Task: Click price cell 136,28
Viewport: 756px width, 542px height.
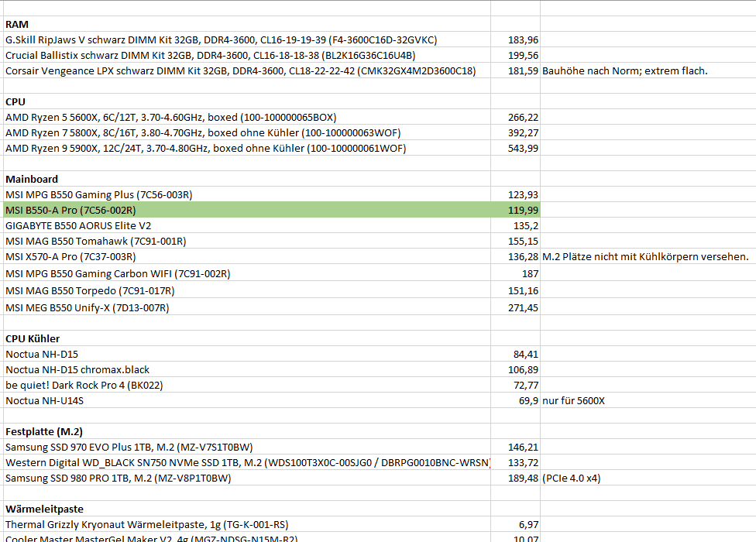Action: coord(515,256)
